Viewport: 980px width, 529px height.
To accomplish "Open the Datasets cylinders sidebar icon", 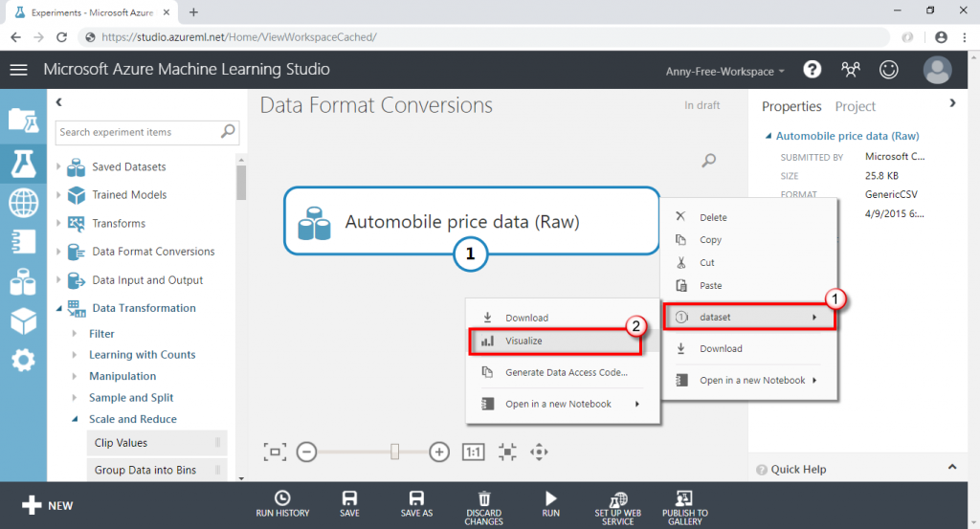I will (23, 281).
